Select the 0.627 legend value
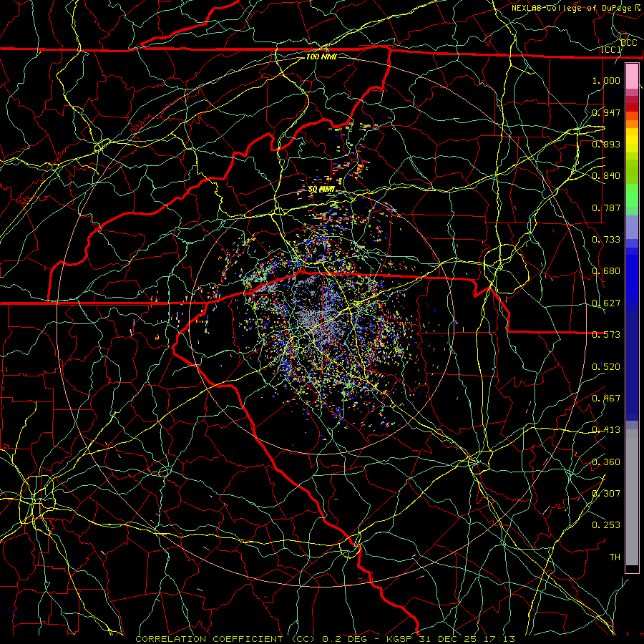 pos(606,303)
